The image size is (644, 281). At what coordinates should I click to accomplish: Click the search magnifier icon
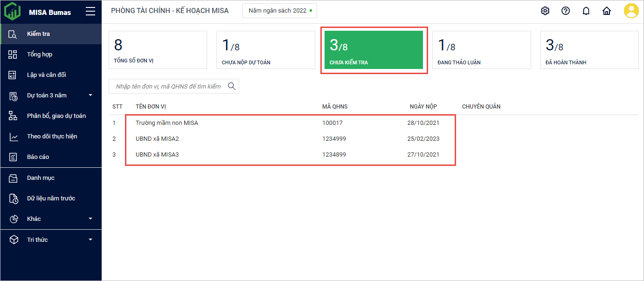pos(231,86)
